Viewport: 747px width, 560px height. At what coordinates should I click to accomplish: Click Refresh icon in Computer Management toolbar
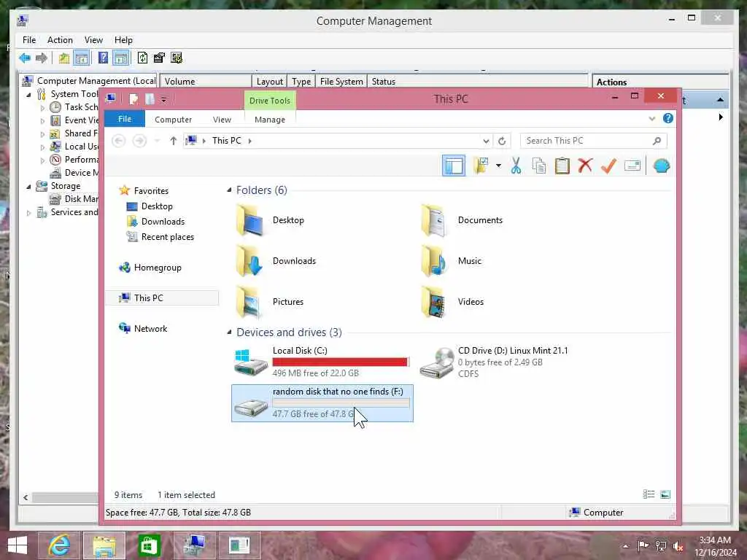142,58
